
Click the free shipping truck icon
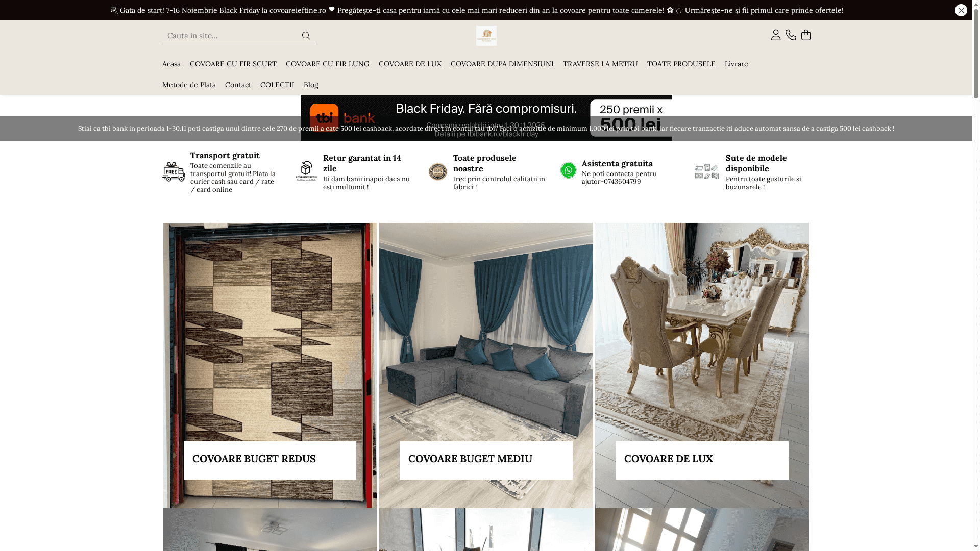173,171
